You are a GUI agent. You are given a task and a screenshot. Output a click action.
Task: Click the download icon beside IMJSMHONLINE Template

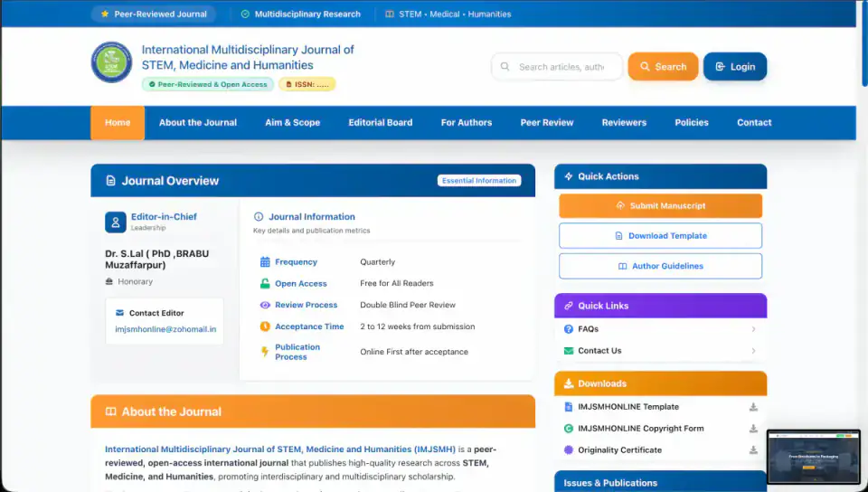tap(753, 407)
